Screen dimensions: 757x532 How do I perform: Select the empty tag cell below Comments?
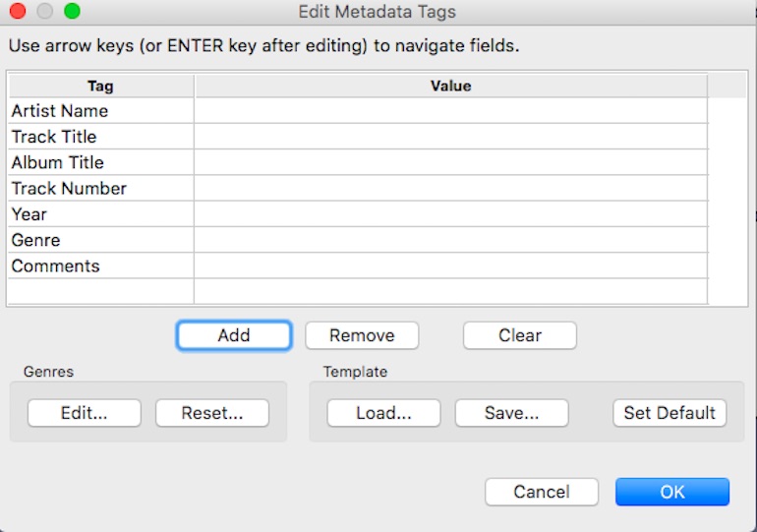[x=101, y=292]
